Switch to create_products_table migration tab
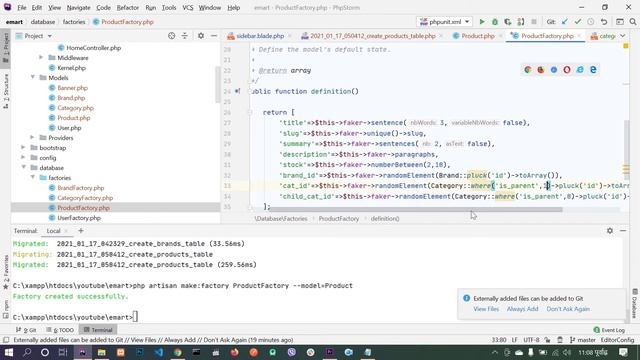640x360 pixels. (372, 36)
